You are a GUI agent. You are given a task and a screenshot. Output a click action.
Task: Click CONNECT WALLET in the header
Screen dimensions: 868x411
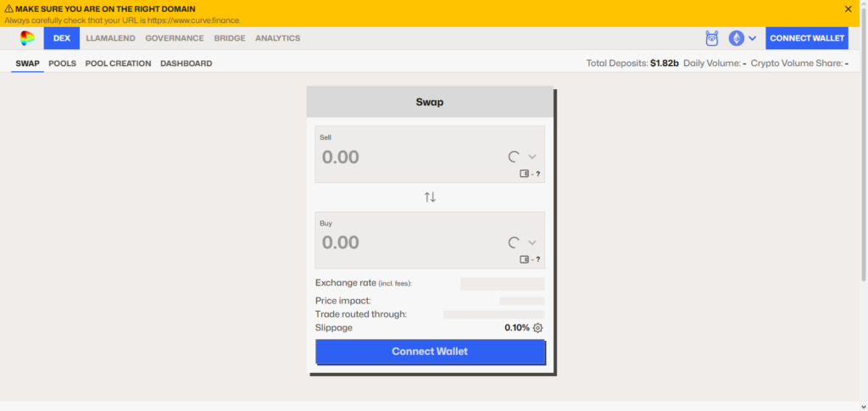click(x=807, y=38)
